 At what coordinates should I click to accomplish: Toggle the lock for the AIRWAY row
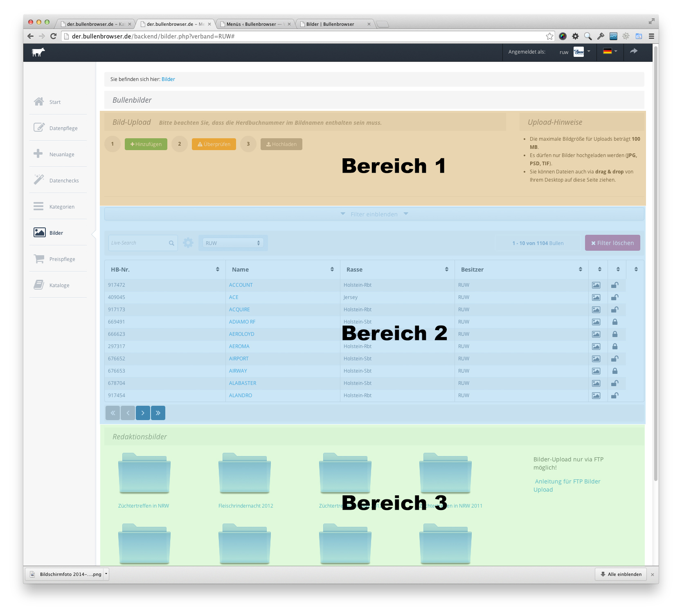(x=614, y=371)
